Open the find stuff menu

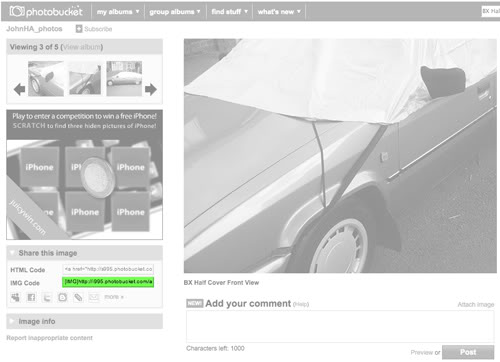tap(229, 12)
